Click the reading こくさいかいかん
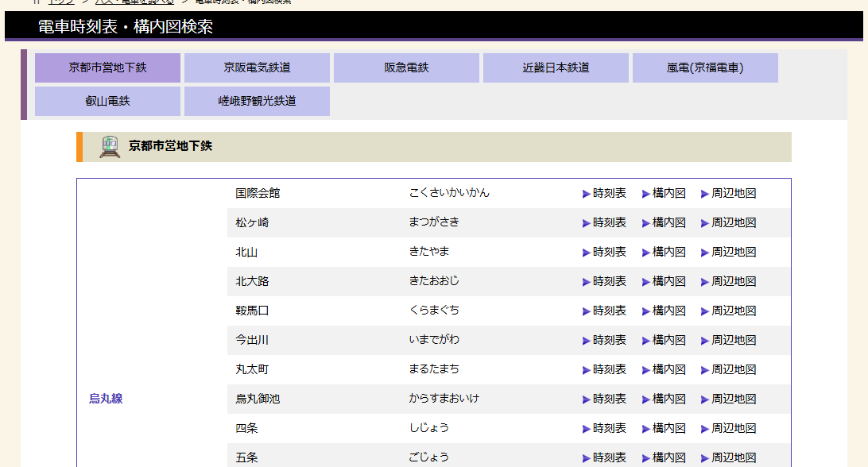The height and width of the screenshot is (467, 868). click(x=449, y=192)
